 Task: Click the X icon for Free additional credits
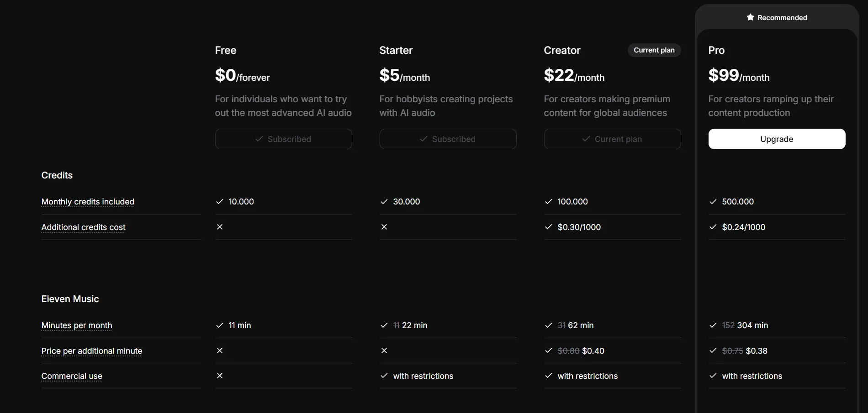point(220,227)
